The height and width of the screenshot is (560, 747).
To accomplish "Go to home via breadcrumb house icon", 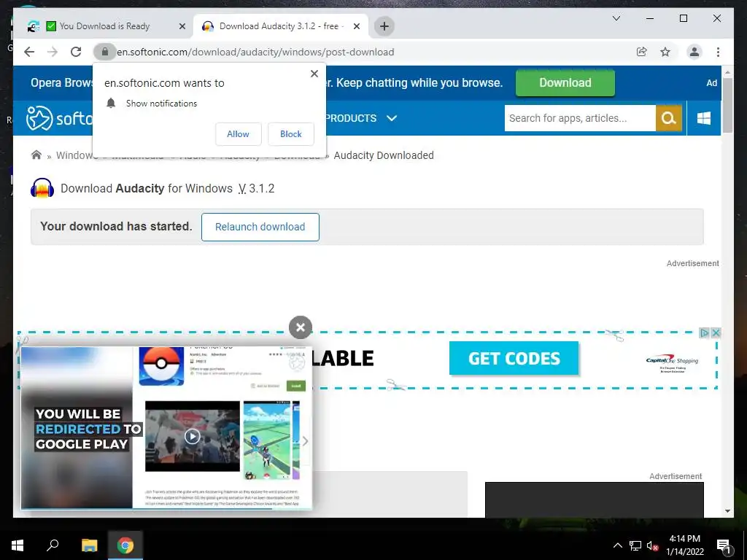I will (36, 155).
